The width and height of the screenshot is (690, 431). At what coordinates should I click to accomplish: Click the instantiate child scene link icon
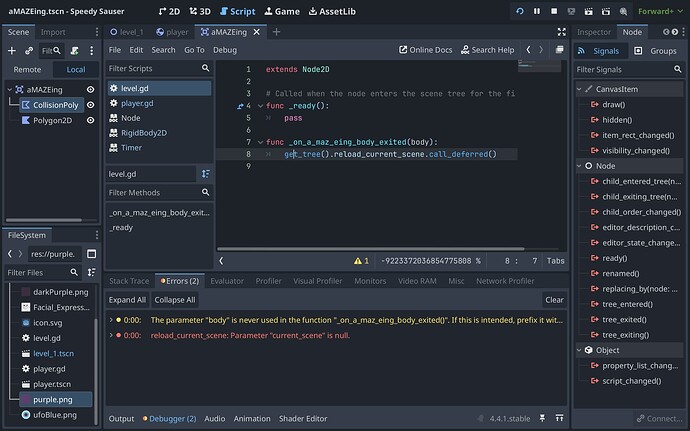29,50
